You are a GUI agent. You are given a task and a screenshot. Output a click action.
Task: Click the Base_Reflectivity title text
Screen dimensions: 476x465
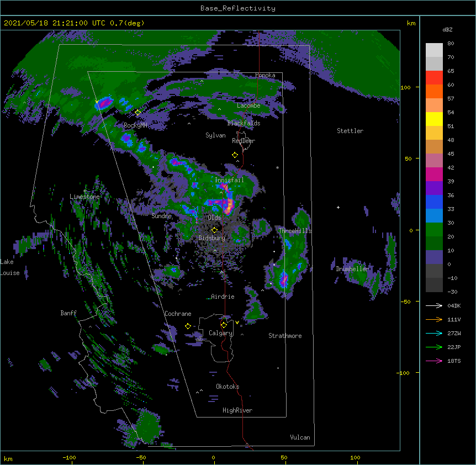(x=238, y=8)
